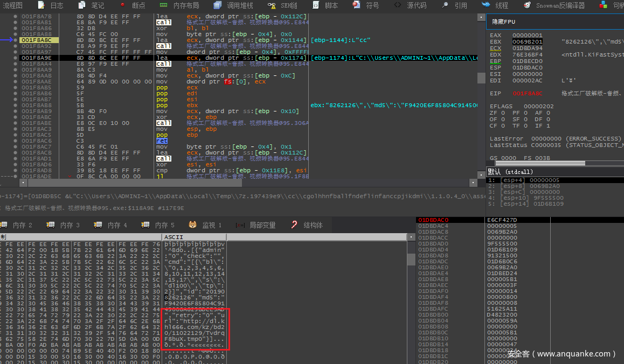Select the LastError 00000000 ERROR_SUCCESS line
This screenshot has width=624, height=364.
(555, 138)
